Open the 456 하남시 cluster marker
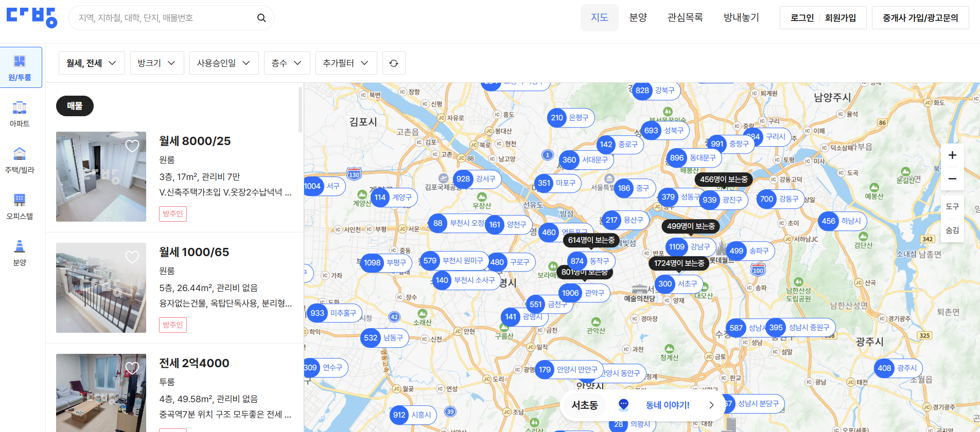 843,221
